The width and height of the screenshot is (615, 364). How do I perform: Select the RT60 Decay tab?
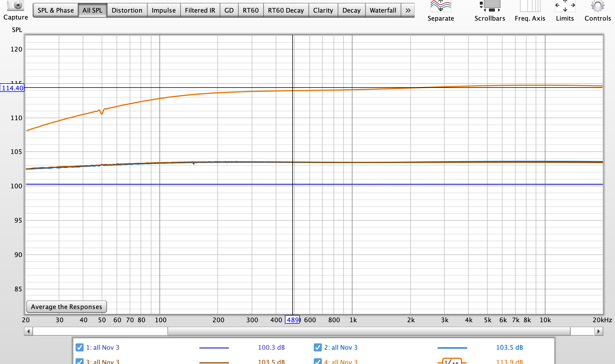coord(286,10)
